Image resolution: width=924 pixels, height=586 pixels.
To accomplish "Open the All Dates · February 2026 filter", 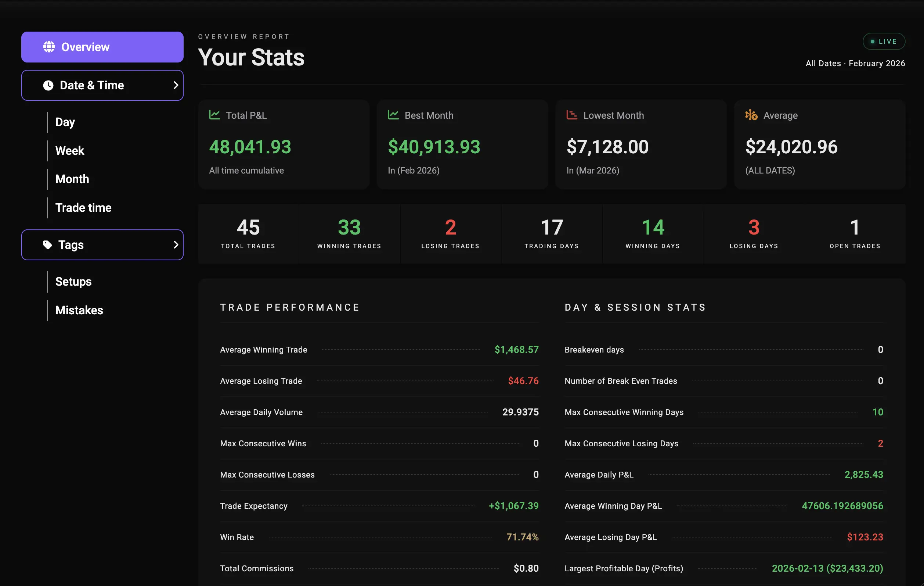I will click(855, 63).
